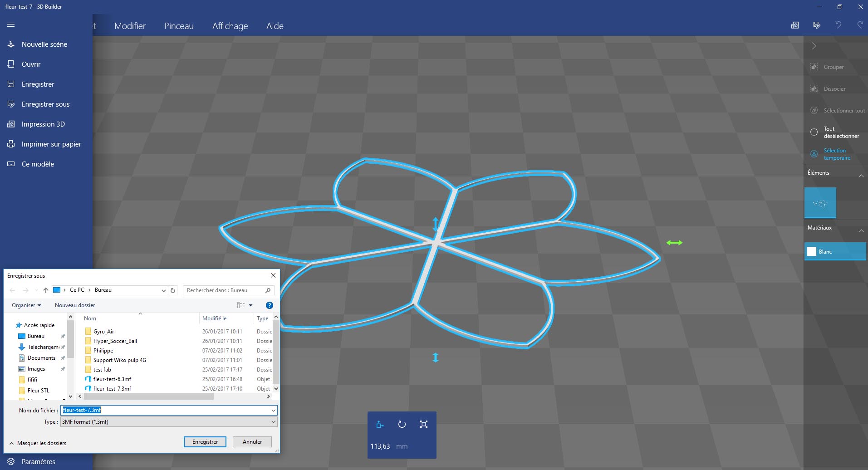The height and width of the screenshot is (470, 868).
Task: Click the Nom du fichier input field
Action: (169, 410)
